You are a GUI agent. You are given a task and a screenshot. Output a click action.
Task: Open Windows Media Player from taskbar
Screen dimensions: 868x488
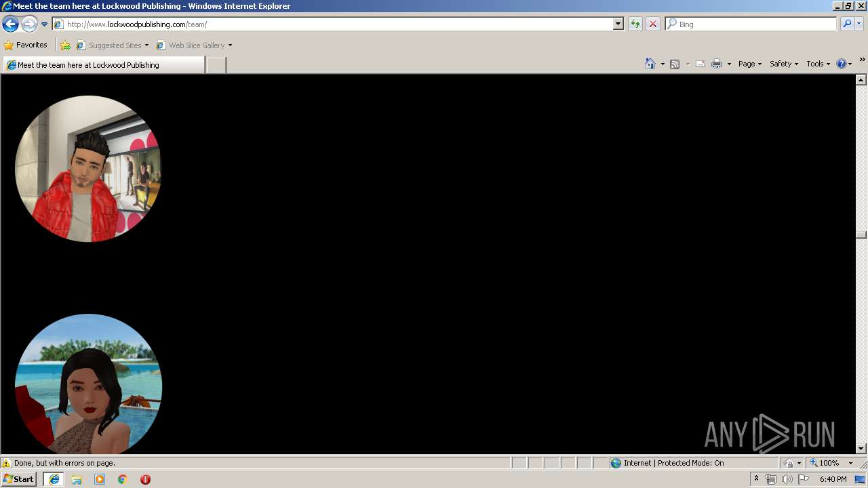100,479
